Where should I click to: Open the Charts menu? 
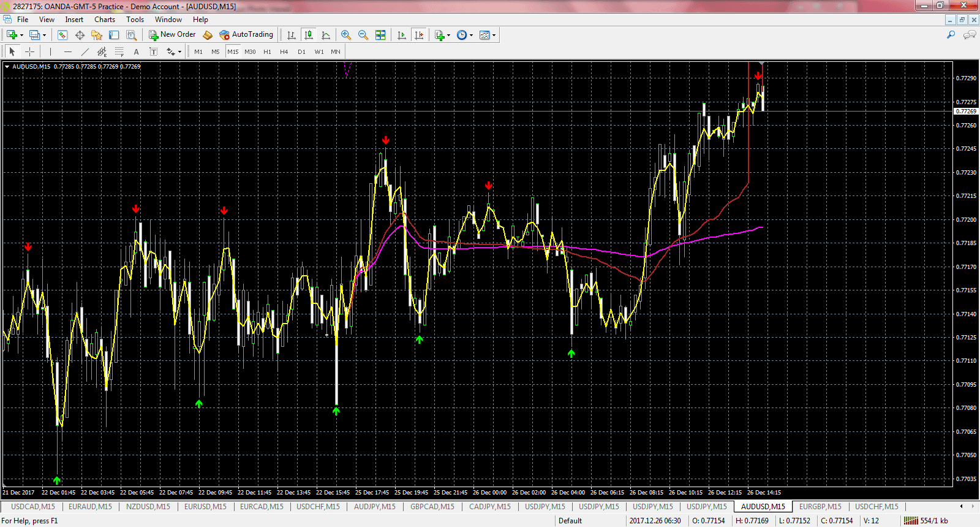tap(104, 20)
